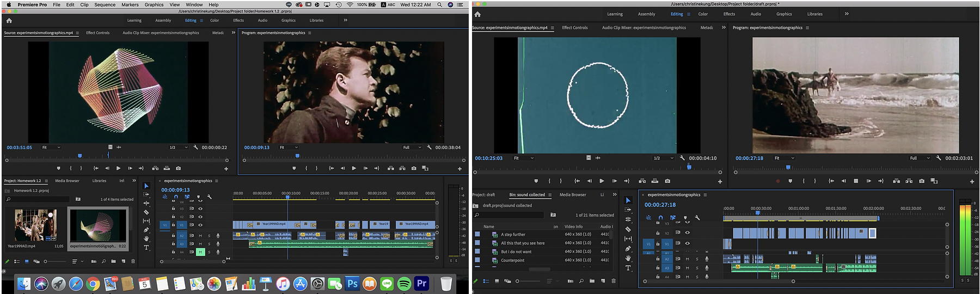This screenshot has width=980, height=294.
Task: Toggle the snap magnet in the Homework 1.2 timeline
Action: [x=176, y=197]
